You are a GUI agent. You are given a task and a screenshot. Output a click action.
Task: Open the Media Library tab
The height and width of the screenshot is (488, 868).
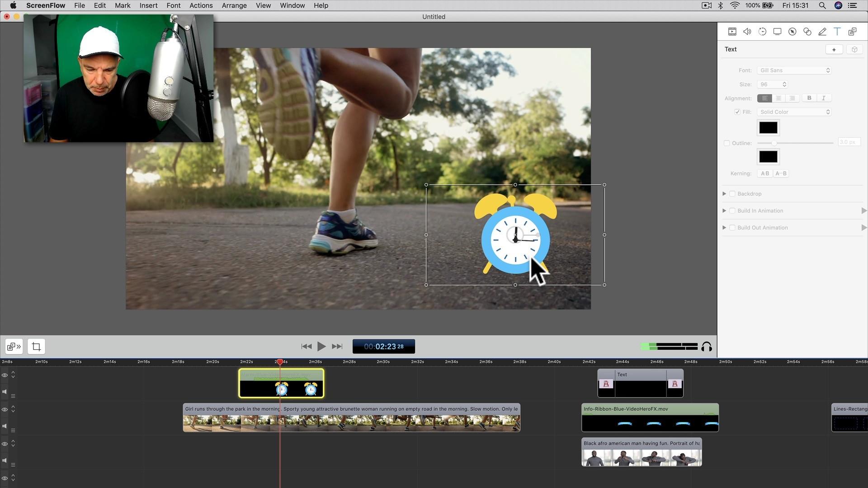click(852, 32)
